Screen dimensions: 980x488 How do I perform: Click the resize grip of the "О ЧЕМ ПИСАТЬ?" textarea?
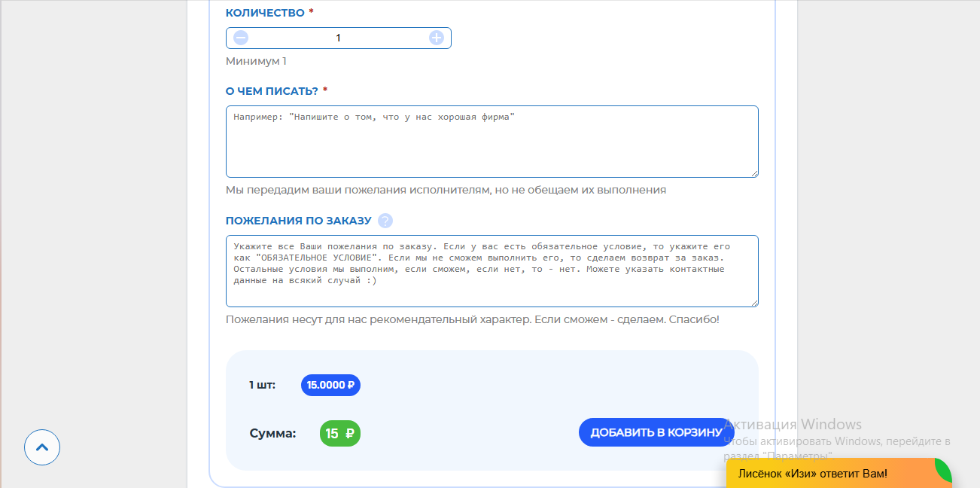(755, 173)
